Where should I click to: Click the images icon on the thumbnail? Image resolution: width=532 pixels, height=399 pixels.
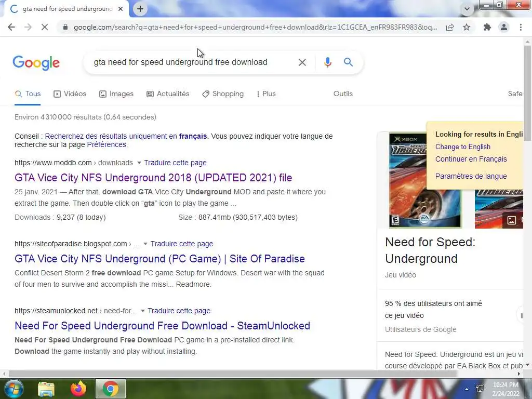click(512, 220)
